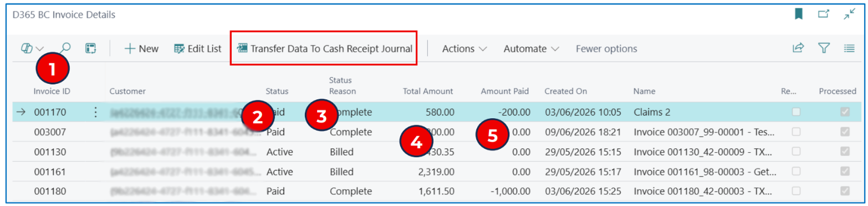This screenshot has width=868, height=206.
Task: Click the Name column header
Action: [x=644, y=91]
